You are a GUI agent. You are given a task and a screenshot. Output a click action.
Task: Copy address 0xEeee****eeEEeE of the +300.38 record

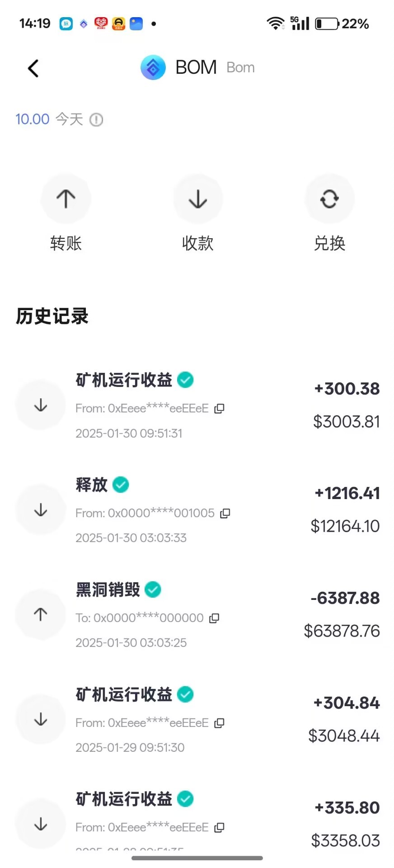pyautogui.click(x=219, y=409)
